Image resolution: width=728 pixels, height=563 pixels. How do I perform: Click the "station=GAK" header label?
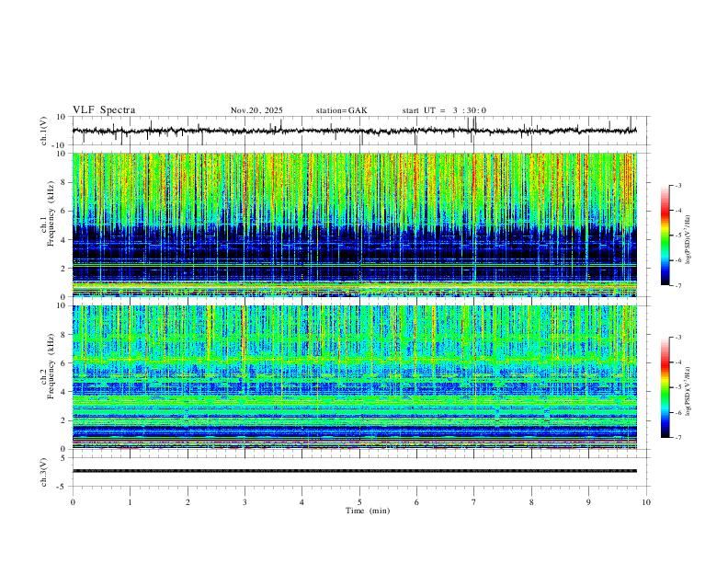[342, 110]
